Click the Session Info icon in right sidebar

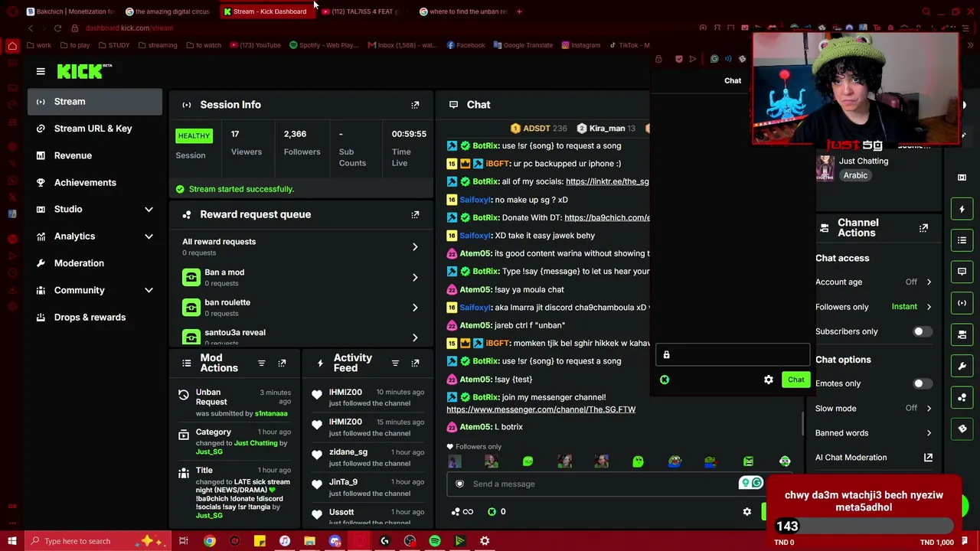962,303
